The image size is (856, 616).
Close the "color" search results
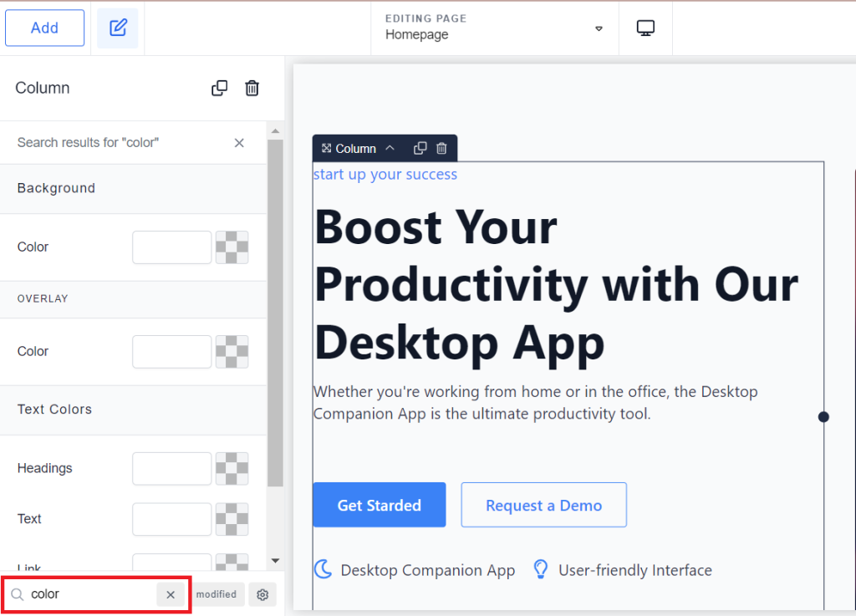(239, 143)
